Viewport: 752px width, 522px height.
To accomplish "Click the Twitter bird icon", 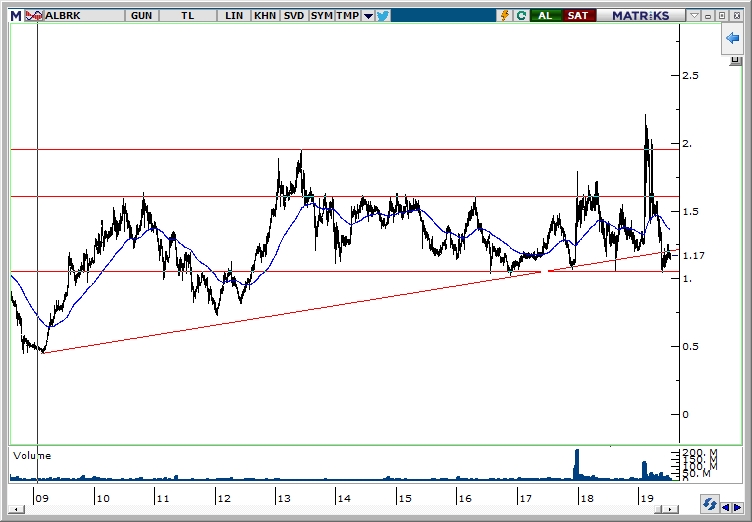I will [383, 16].
